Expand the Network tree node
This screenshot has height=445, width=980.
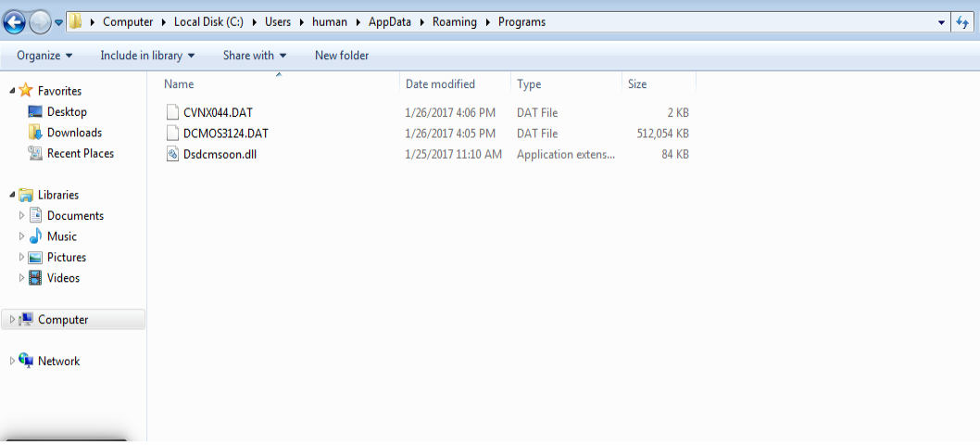pyautogui.click(x=12, y=362)
